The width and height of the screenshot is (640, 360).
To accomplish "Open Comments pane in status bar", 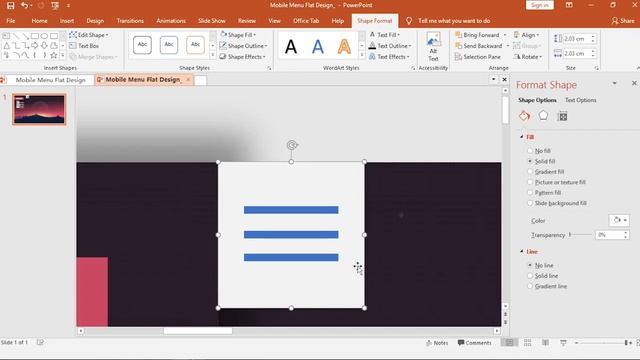I will (x=475, y=343).
